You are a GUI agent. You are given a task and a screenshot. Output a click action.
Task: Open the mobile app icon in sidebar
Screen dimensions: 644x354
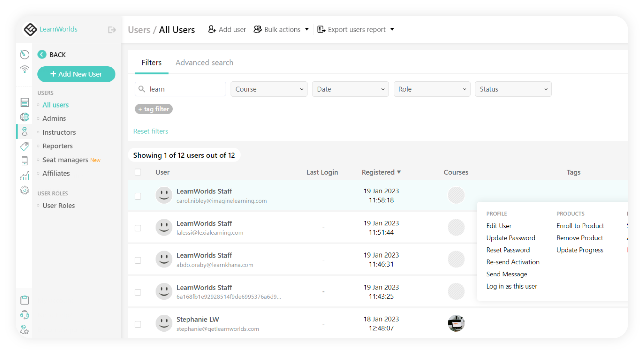(24, 161)
